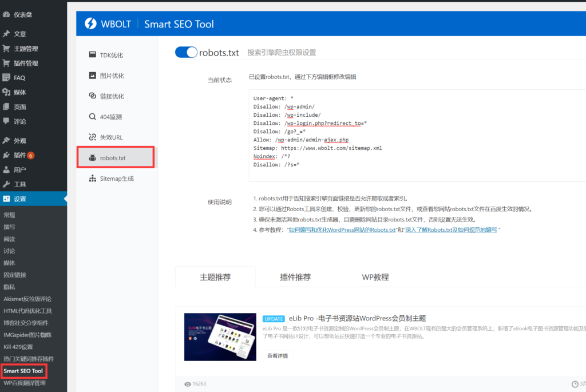Click the 404监测 magnifier icon
The width and height of the screenshot is (586, 392).
(93, 117)
